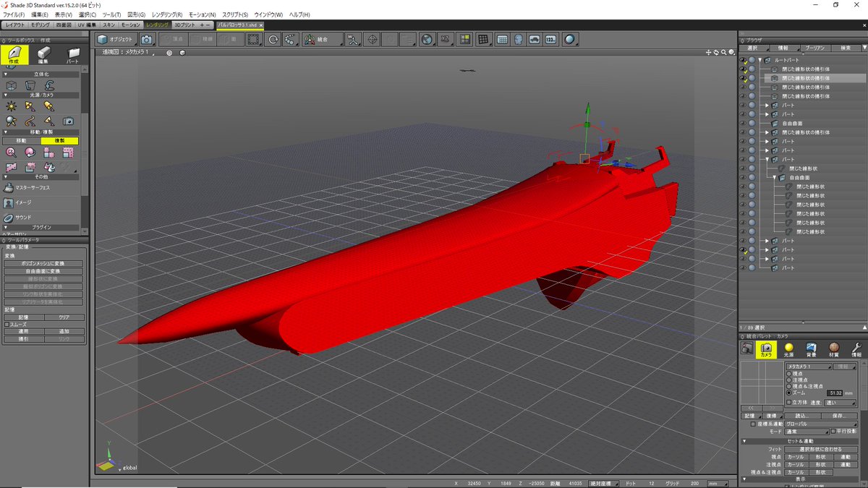Open the mm unit dropdown in status bar
868x488 pixels.
pyautogui.click(x=717, y=483)
